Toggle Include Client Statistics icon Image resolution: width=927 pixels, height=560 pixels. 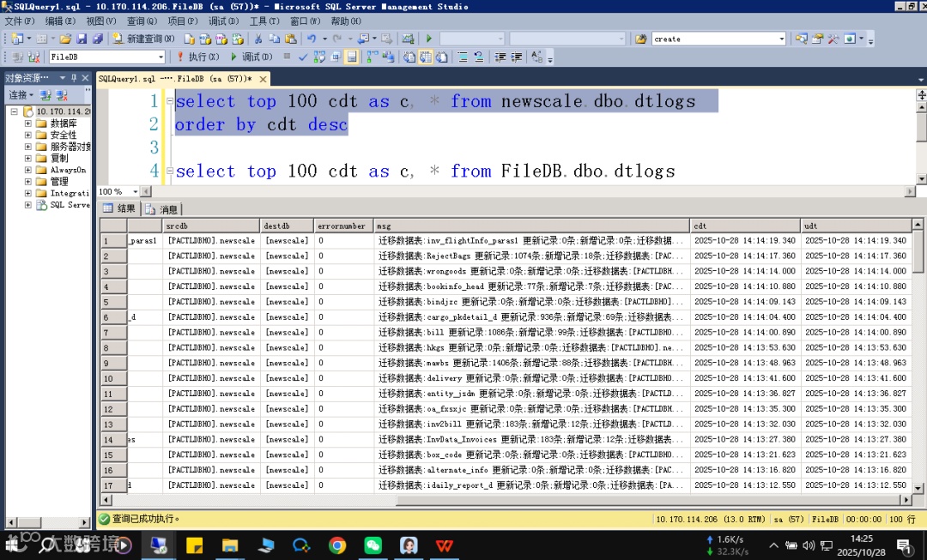pyautogui.click(x=388, y=57)
